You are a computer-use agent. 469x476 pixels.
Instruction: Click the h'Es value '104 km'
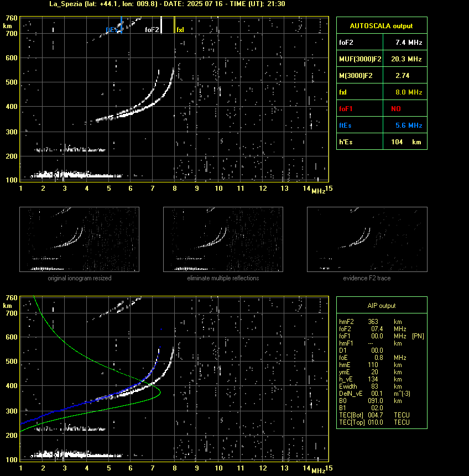click(406, 142)
